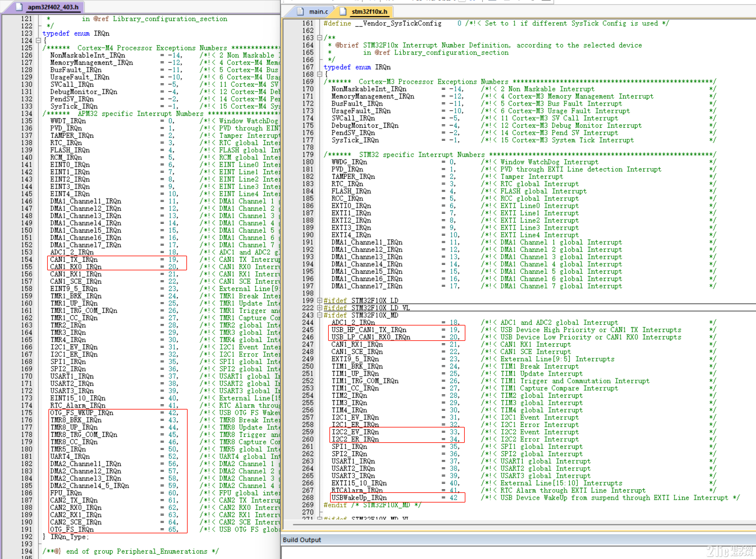Click IRQn_Type closing line 192
Viewport: 756px width, 559px height.
pyautogui.click(x=66, y=537)
